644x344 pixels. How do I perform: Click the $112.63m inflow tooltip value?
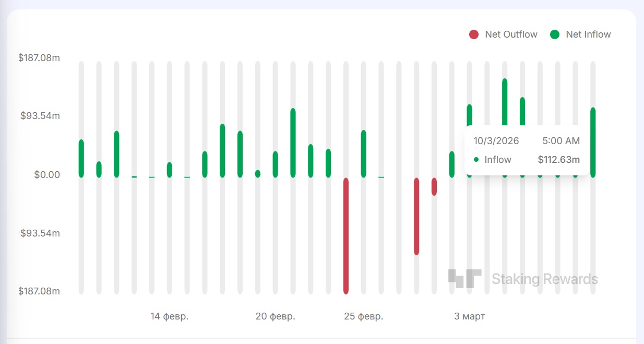[558, 160]
